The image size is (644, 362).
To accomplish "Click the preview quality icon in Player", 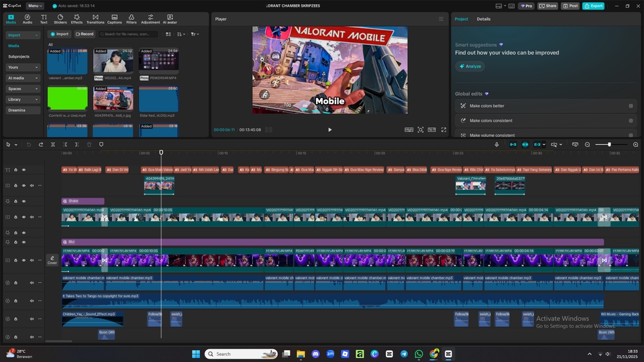I will coord(409,129).
